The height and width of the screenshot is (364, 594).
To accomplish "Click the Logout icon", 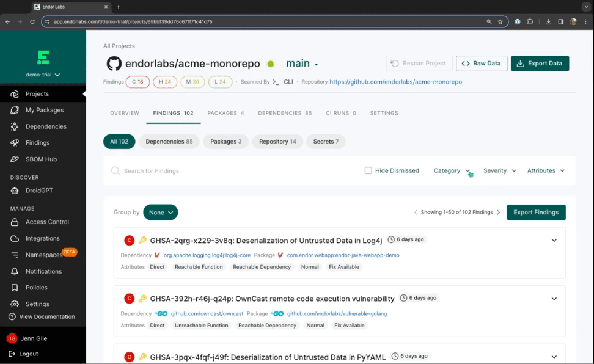I will 12,354.
